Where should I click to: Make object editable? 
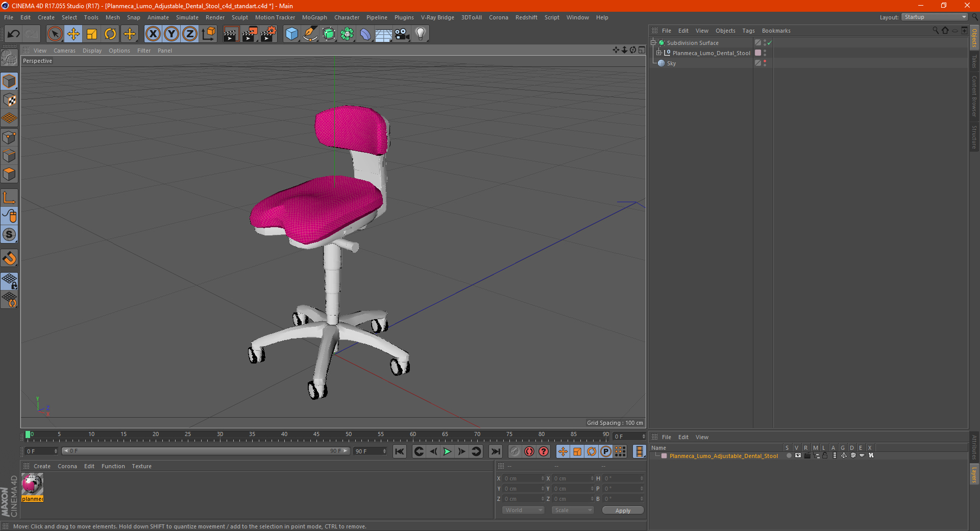coord(9,58)
